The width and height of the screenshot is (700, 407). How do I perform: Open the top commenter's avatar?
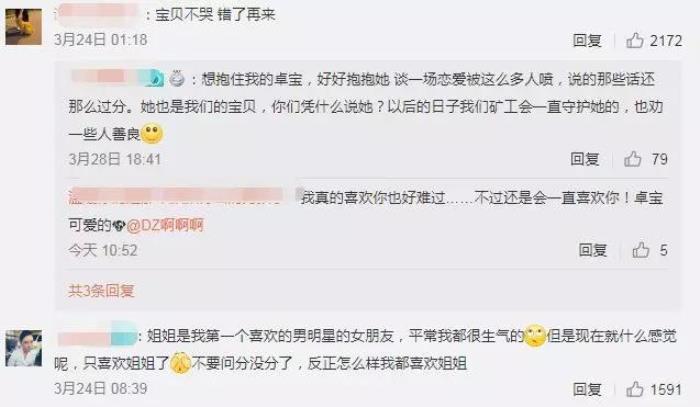(24, 27)
